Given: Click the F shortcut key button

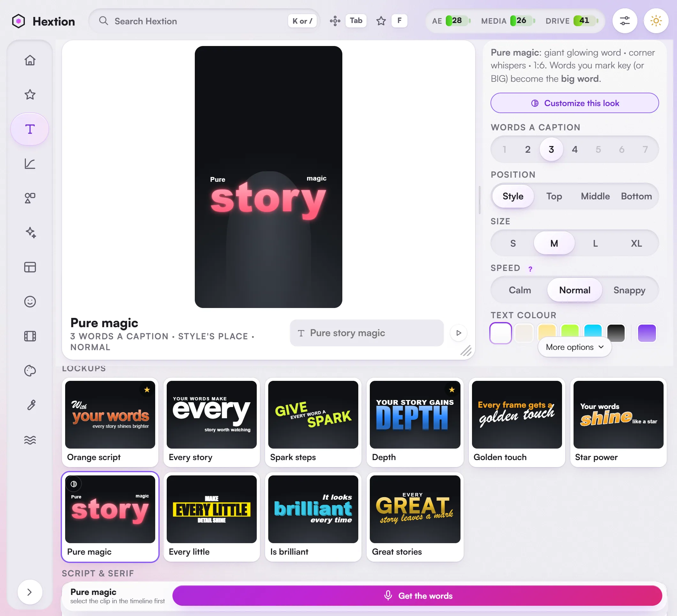Looking at the screenshot, I should click(x=399, y=21).
